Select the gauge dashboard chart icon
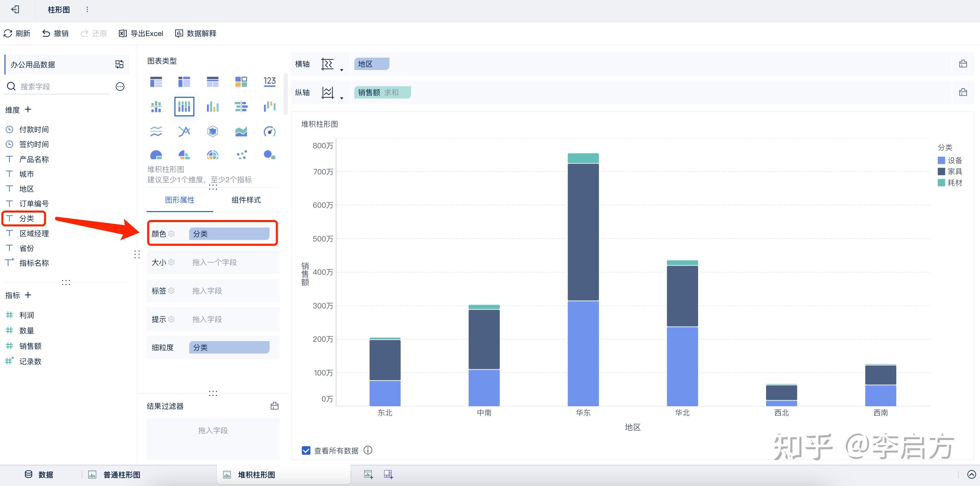The height and width of the screenshot is (486, 980). (270, 131)
